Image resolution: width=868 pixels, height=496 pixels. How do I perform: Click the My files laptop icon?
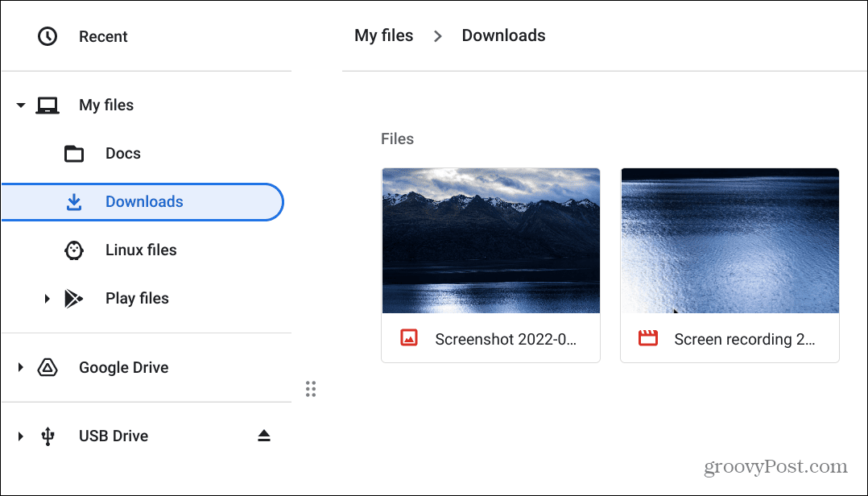pos(48,105)
